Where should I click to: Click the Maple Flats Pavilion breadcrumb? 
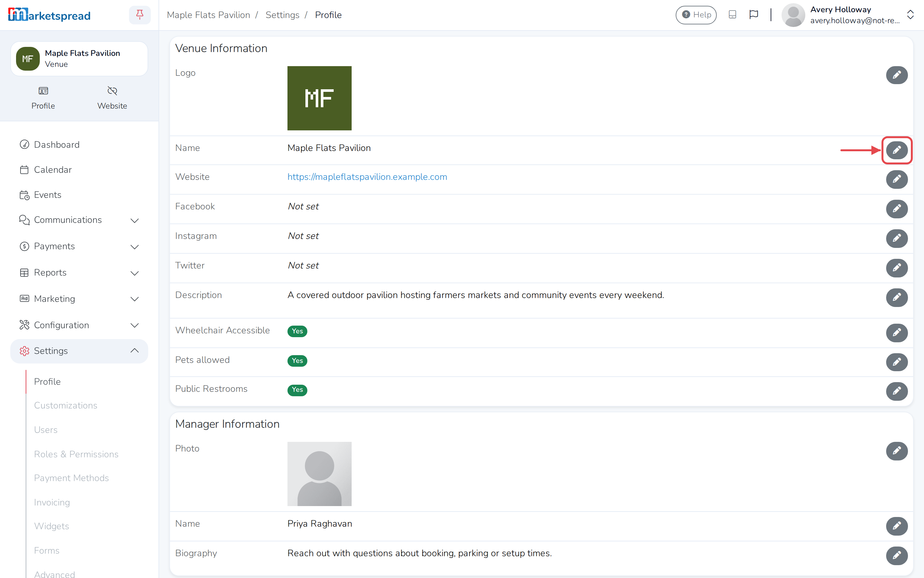click(209, 15)
